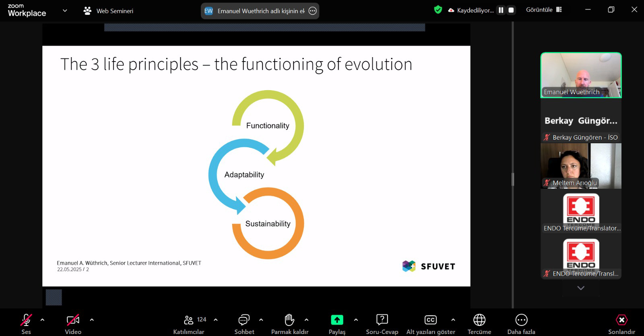
Task: Open reactions arrow beside Parmak kaldır
Action: (x=306, y=320)
